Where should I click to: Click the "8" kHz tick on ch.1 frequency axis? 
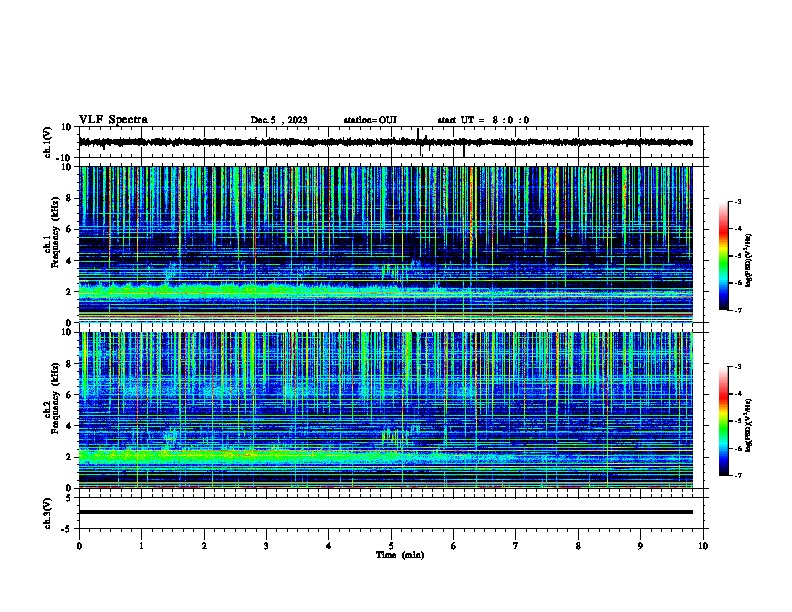click(70, 198)
